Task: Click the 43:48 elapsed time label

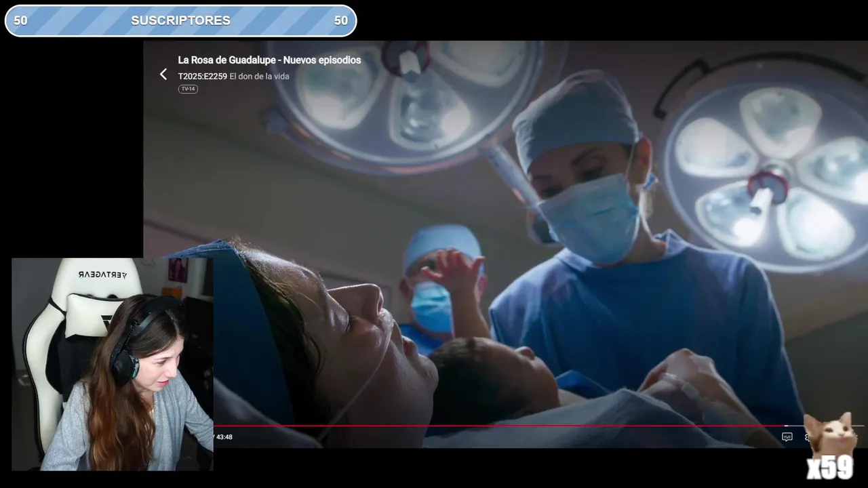Action: coord(224,437)
